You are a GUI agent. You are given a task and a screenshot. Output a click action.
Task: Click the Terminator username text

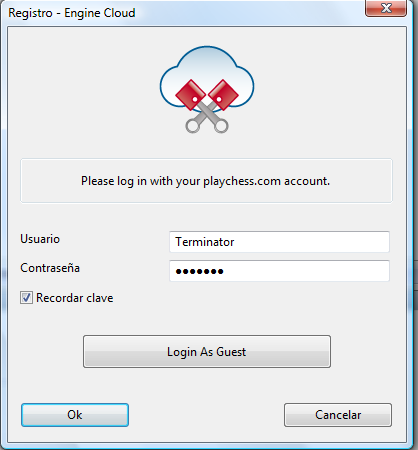(205, 242)
